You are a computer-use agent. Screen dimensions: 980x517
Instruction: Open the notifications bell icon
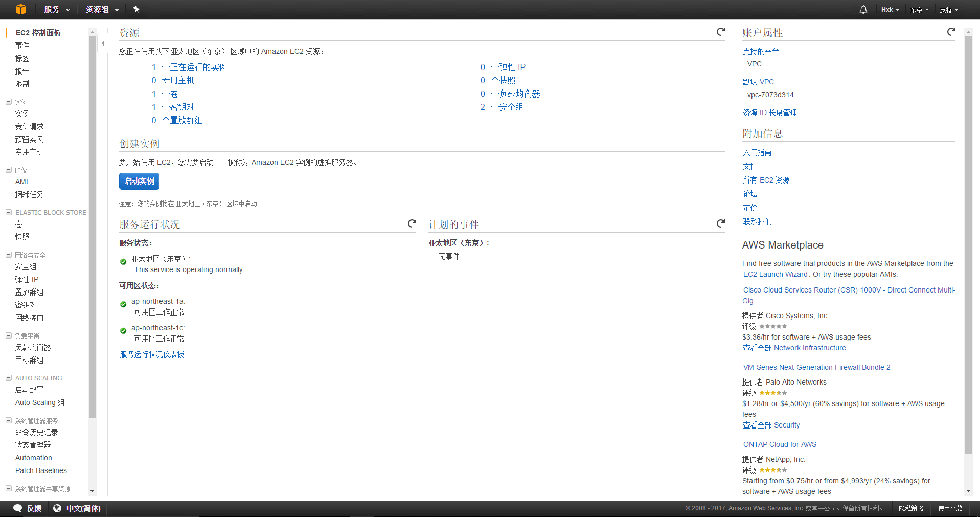point(863,10)
